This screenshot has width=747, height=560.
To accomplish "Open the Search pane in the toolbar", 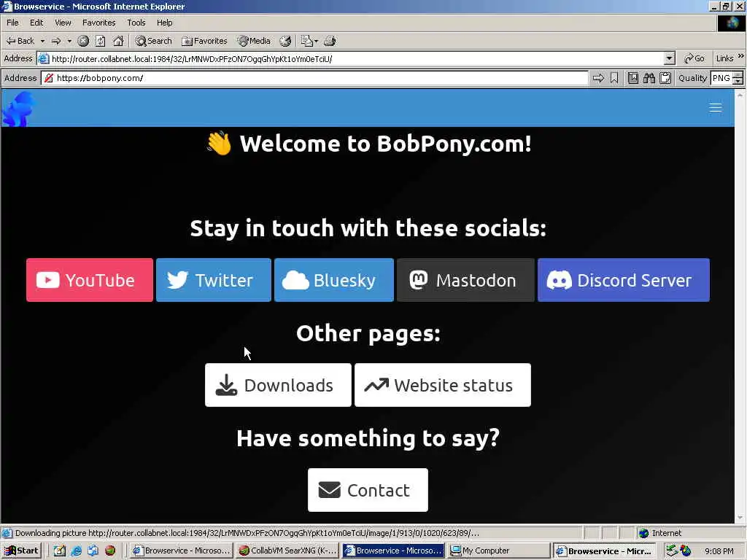I will [x=153, y=41].
